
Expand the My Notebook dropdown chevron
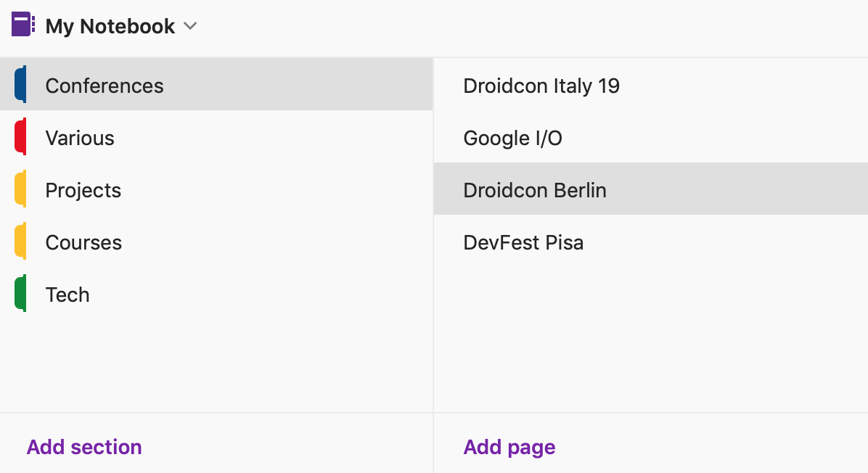190,26
